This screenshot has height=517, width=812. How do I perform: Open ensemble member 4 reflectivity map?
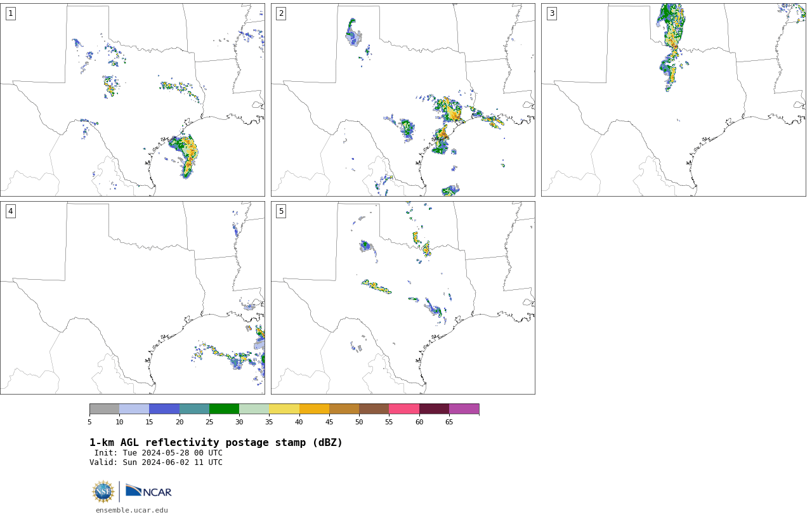point(133,298)
